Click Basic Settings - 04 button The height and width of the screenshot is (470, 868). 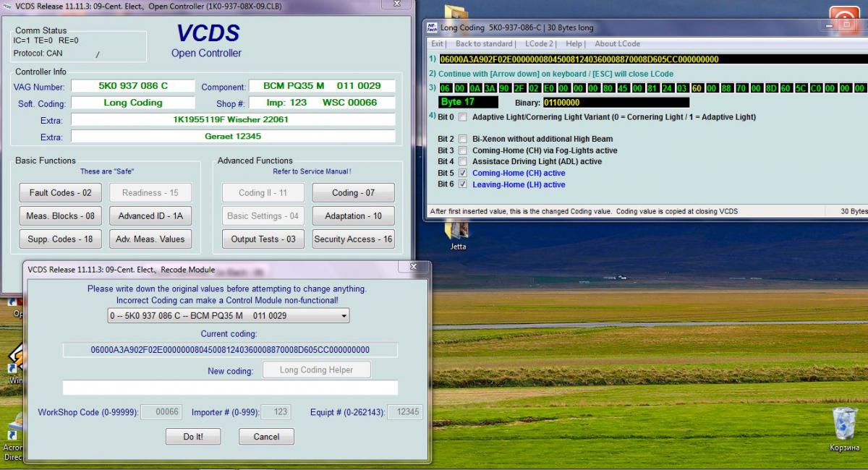click(x=263, y=216)
